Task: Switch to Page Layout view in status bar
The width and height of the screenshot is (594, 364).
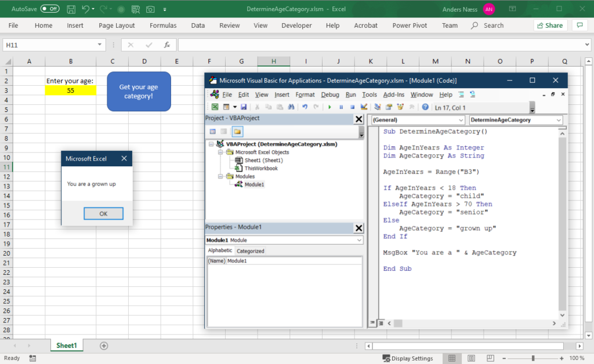Action: (x=471, y=358)
